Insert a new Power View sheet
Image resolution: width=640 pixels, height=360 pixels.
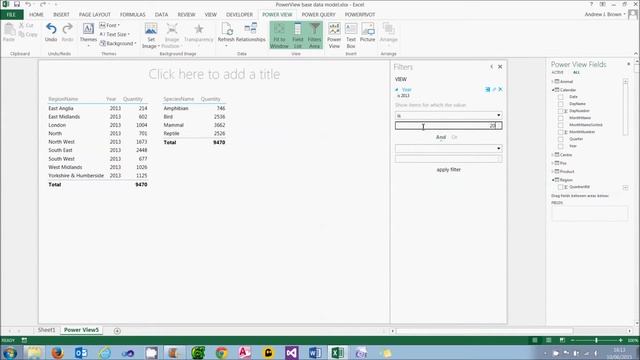tap(334, 36)
